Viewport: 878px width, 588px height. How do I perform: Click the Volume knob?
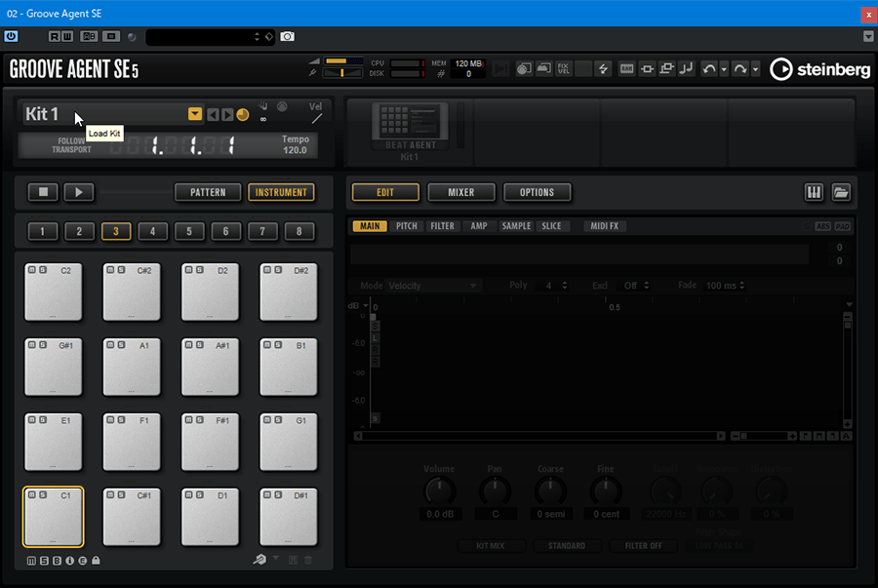pyautogui.click(x=440, y=490)
